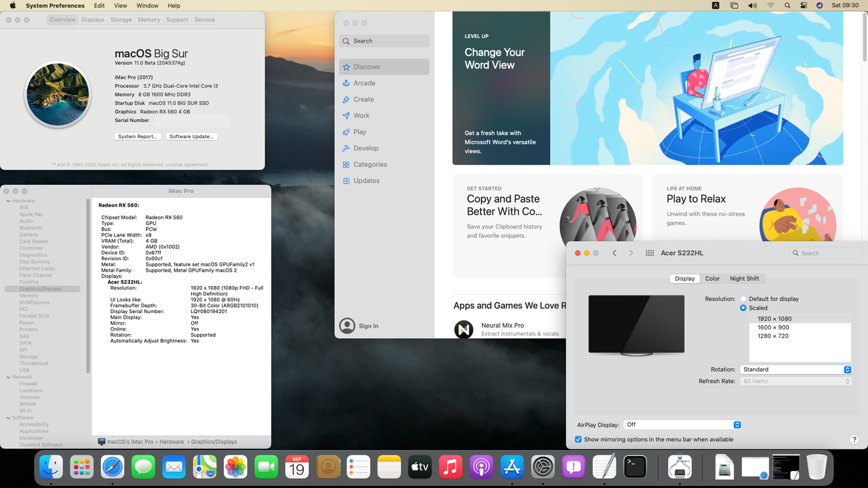This screenshot has width=868, height=488.
Task: Open the Rotation dropdown
Action: tap(795, 369)
